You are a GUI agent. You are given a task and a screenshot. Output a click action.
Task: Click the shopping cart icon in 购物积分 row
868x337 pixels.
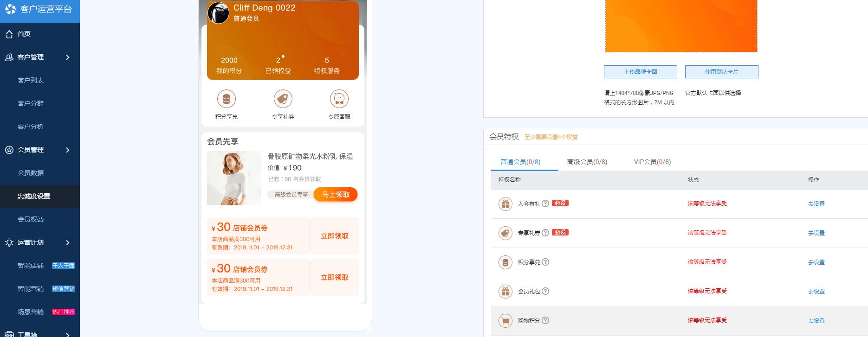coord(505,320)
